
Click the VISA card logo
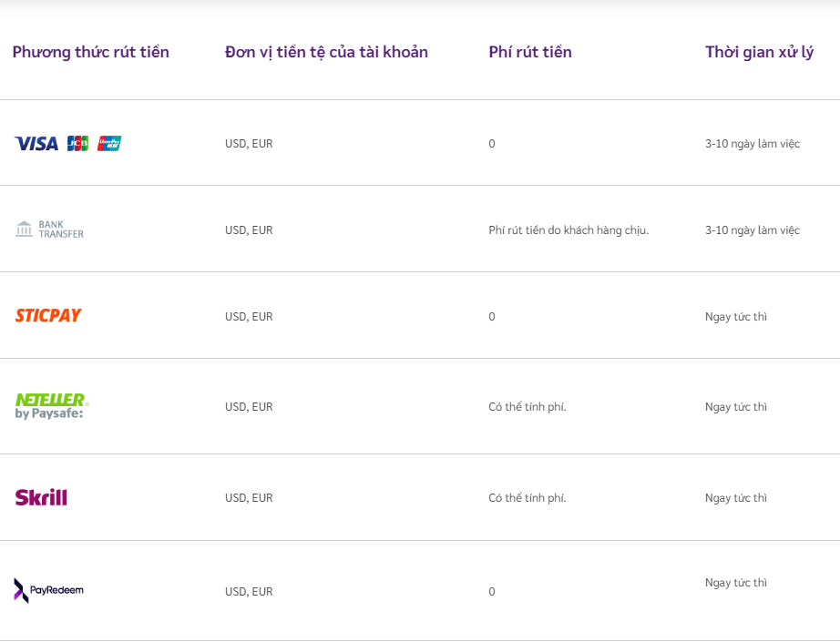(x=36, y=143)
